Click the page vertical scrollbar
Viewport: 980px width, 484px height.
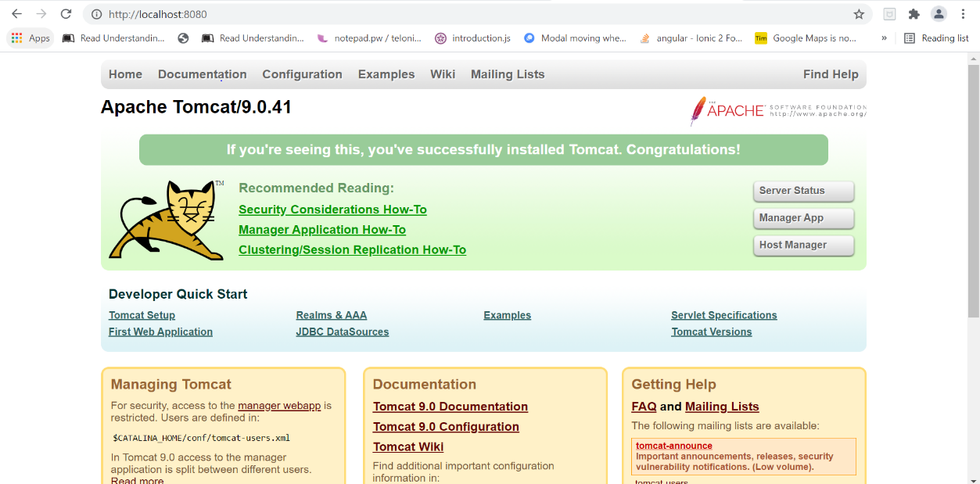click(973, 192)
